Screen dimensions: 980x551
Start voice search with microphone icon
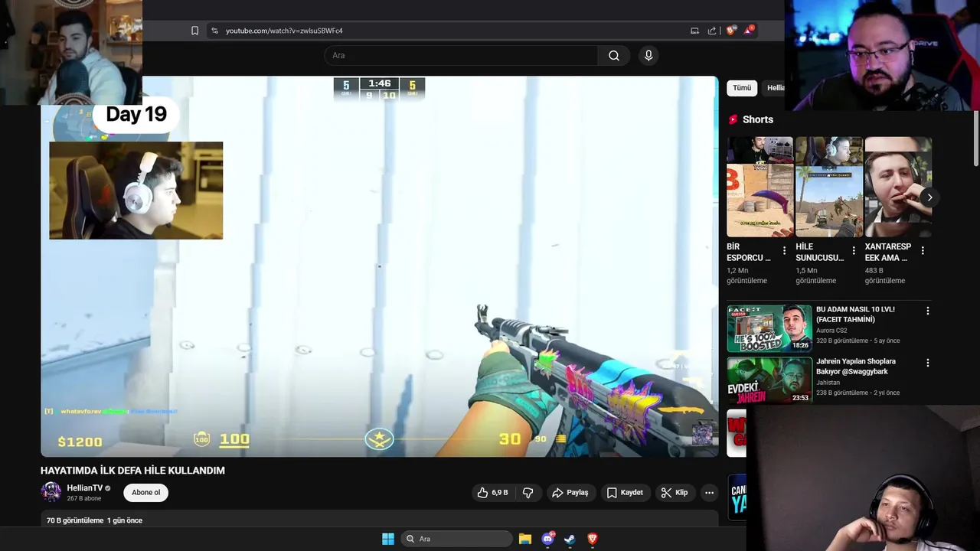coord(648,55)
